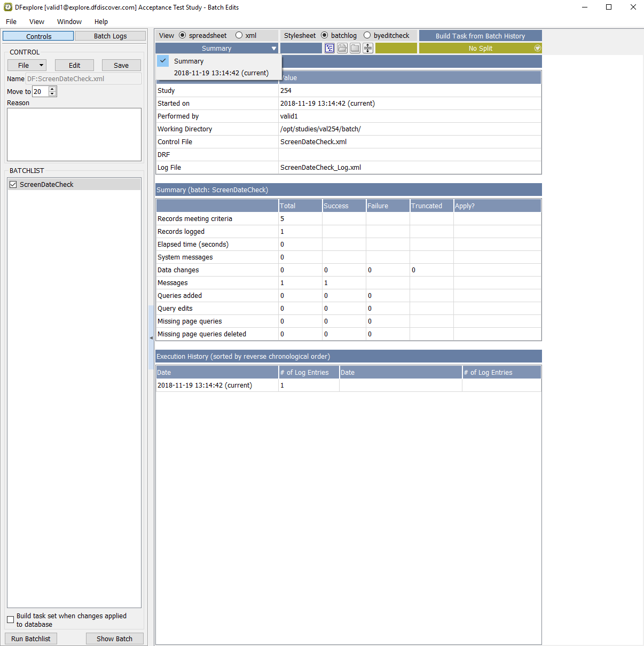Screen dimensions: 644x646
Task: Click inside the Reason text box
Action: (74, 135)
